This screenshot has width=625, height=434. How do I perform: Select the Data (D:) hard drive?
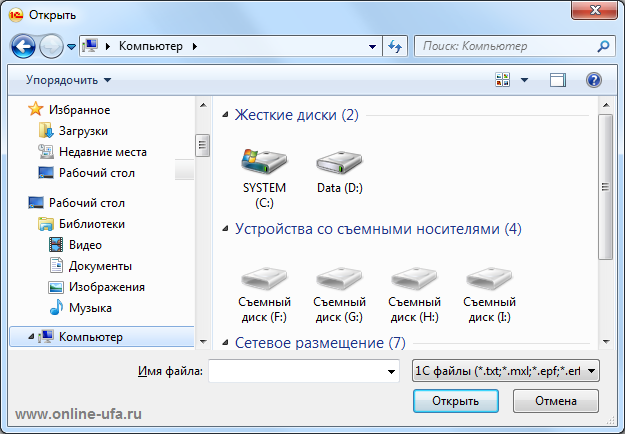340,172
